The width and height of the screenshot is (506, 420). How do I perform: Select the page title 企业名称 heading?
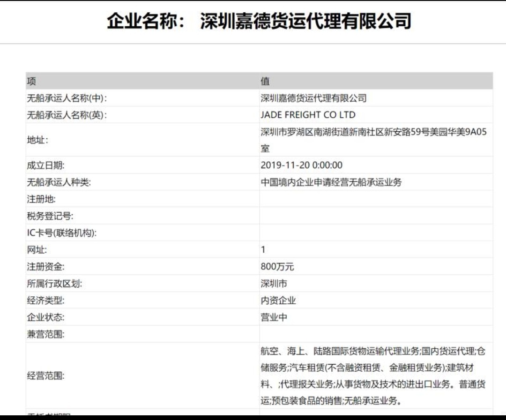(259, 21)
